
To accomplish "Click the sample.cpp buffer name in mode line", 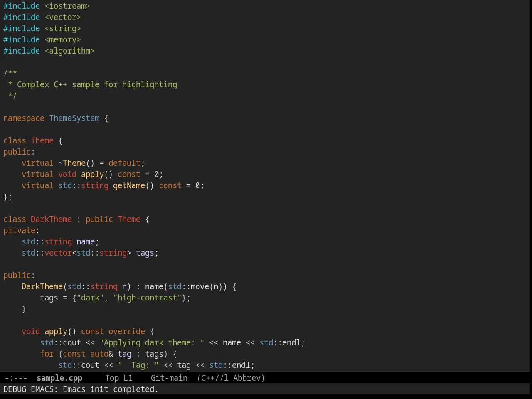I will 59,378.
